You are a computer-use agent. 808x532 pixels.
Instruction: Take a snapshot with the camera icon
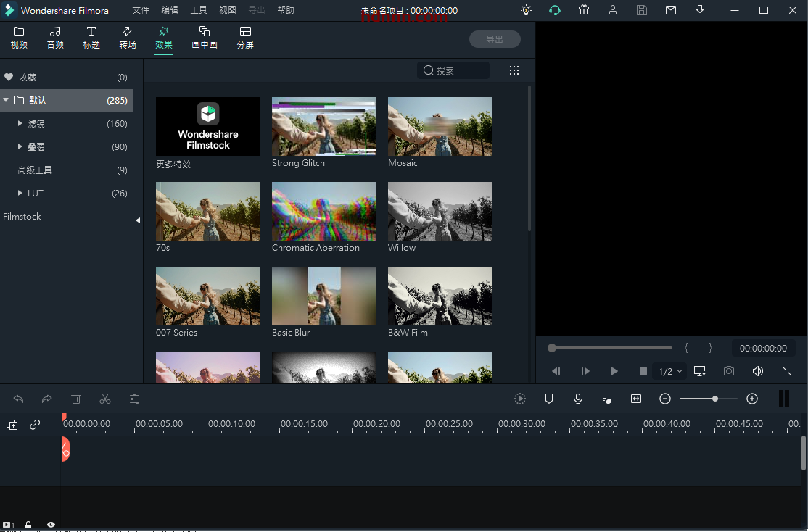729,371
